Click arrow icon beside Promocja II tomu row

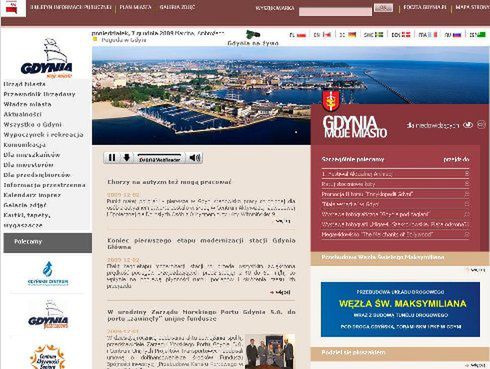point(467,194)
